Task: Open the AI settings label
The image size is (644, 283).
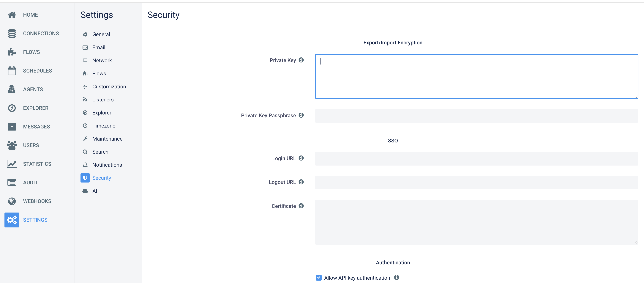Action: 95,191
